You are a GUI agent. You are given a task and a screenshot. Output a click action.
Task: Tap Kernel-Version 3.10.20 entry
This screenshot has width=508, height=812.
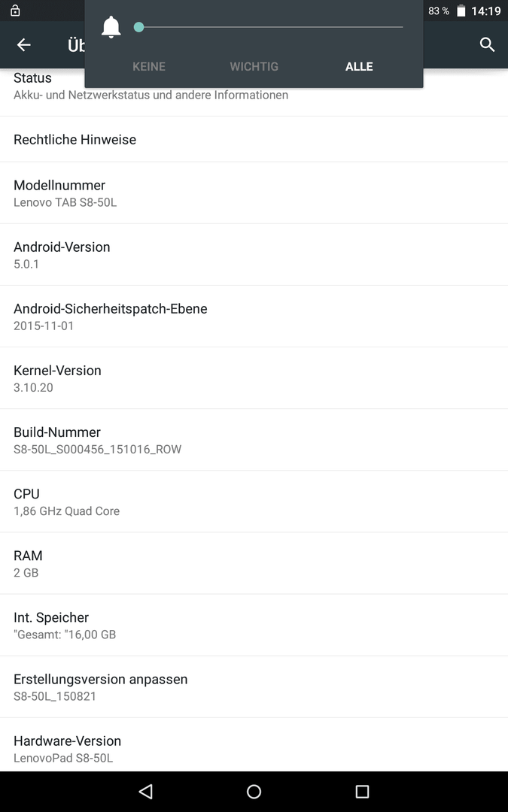pyautogui.click(x=254, y=378)
